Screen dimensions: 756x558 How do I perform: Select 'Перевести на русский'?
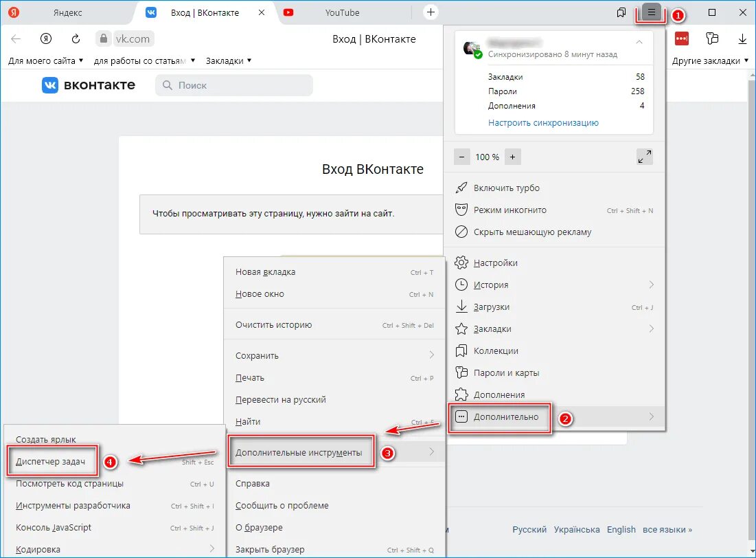pyautogui.click(x=334, y=399)
